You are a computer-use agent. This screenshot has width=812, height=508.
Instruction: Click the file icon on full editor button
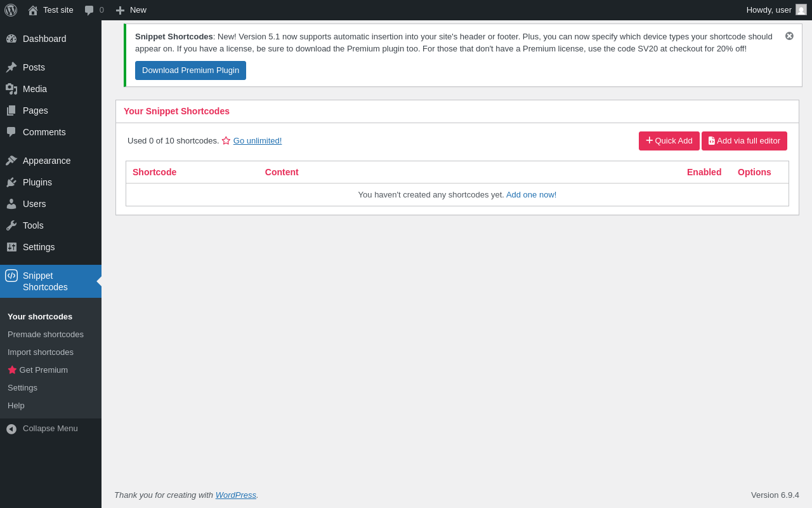click(x=712, y=141)
